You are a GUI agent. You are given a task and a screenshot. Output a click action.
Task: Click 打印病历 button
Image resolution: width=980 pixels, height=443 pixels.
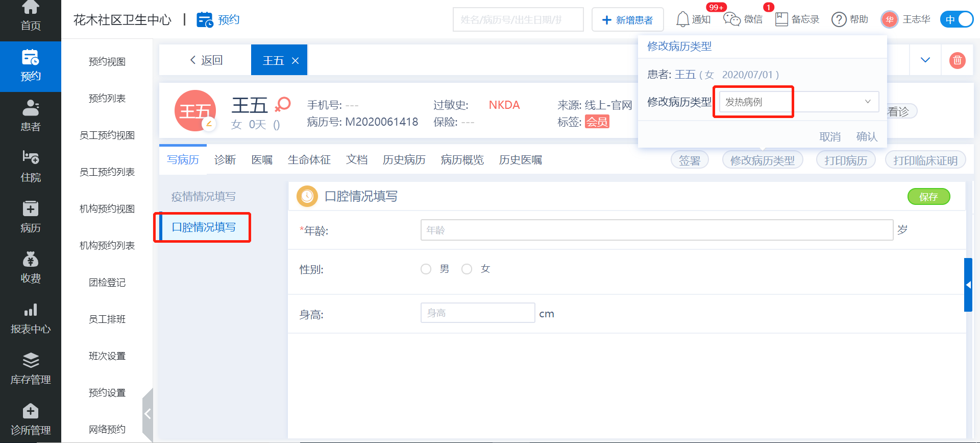point(846,160)
